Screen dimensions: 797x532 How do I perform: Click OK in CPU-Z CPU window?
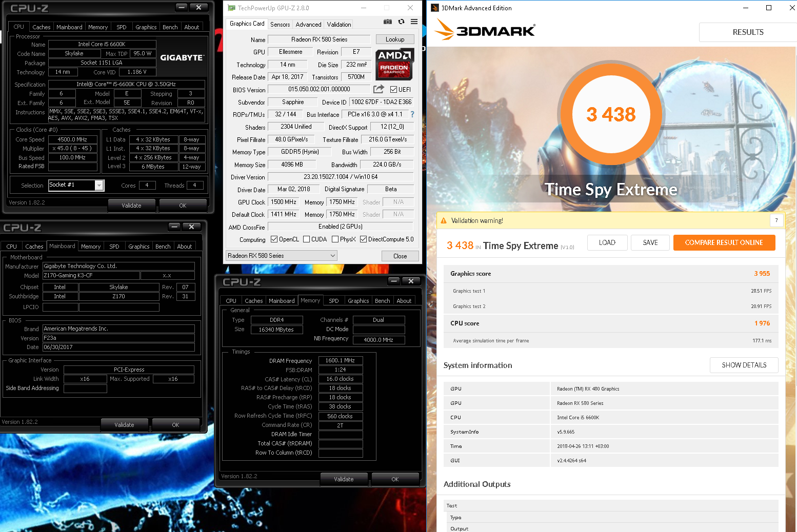(183, 206)
